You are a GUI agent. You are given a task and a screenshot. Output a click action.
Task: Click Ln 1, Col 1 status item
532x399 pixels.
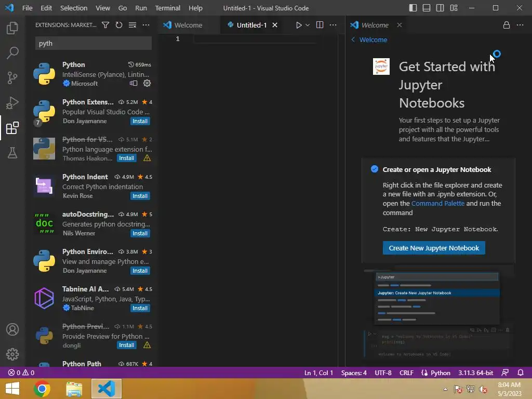[x=318, y=373]
